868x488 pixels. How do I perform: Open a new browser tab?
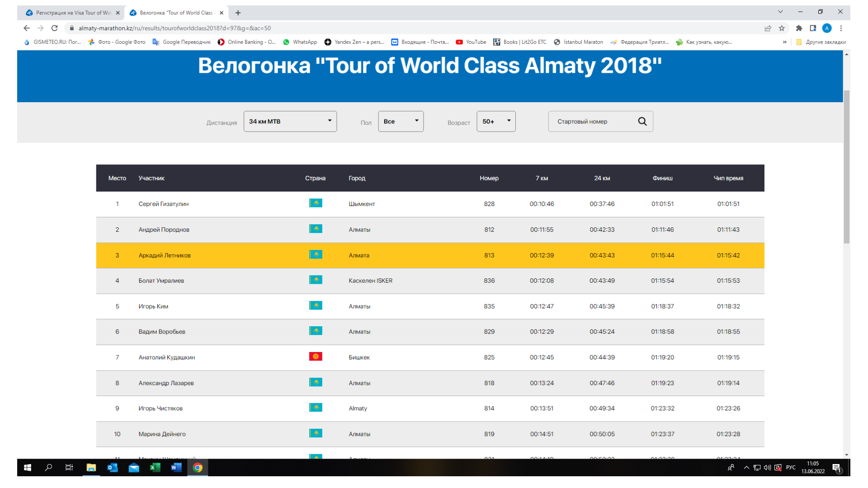[238, 13]
